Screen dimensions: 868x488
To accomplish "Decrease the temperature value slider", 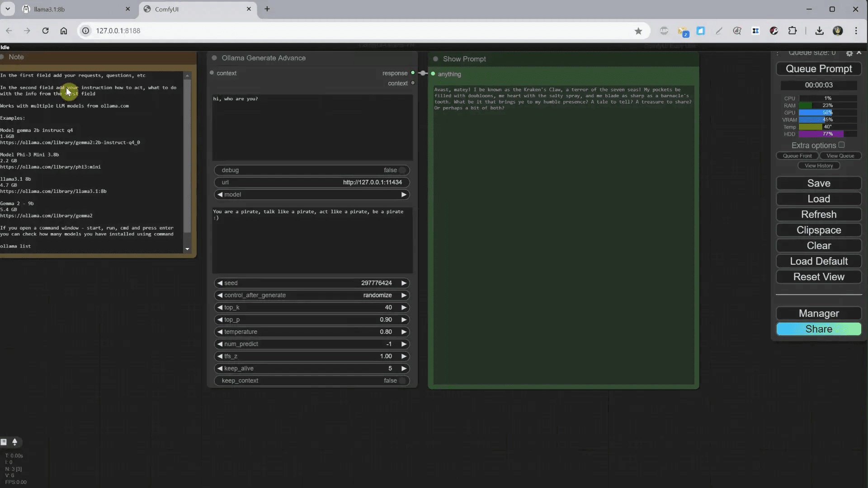I will coord(220,332).
